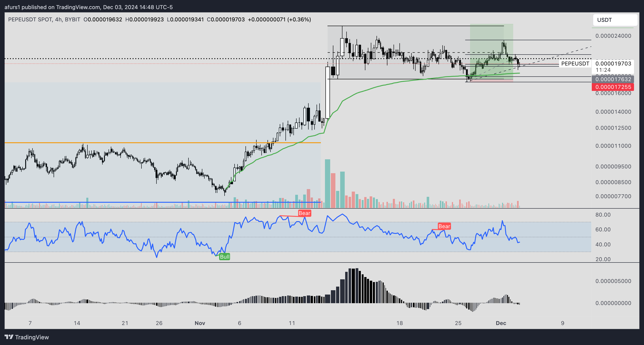
Task: Click the 0.000016000 price axis label
Action: pyautogui.click(x=613, y=93)
